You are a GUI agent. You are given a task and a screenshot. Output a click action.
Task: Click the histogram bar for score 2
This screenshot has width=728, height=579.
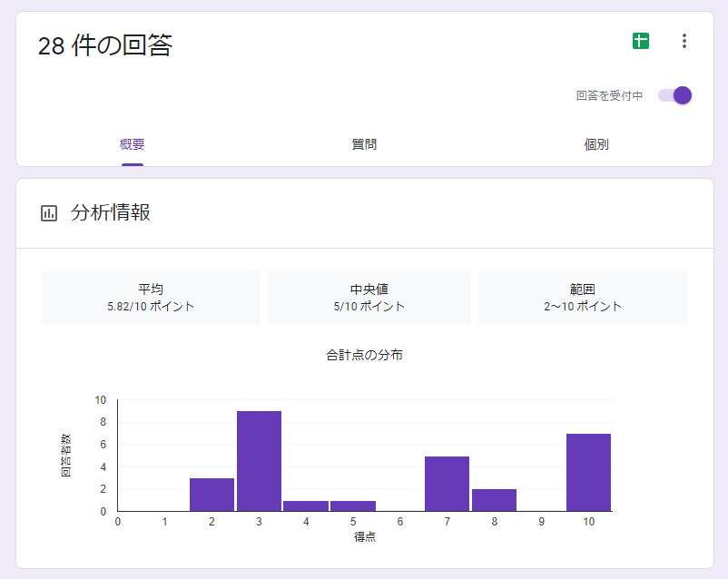[x=212, y=495]
